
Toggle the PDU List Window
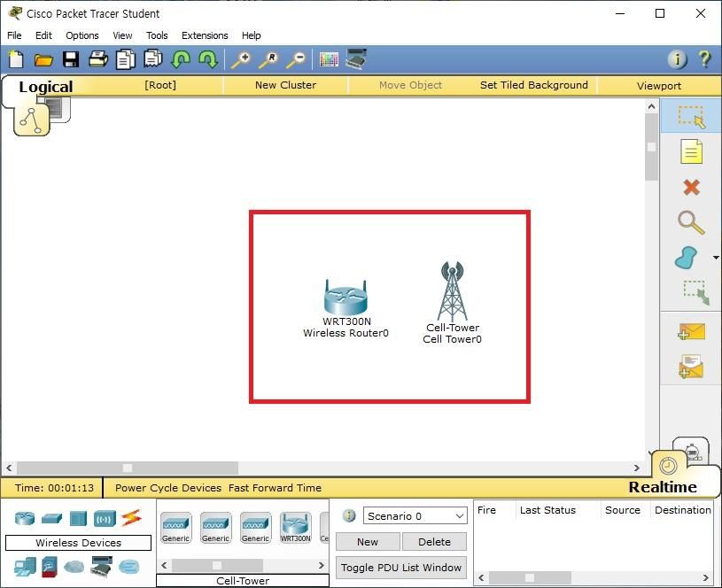401,568
